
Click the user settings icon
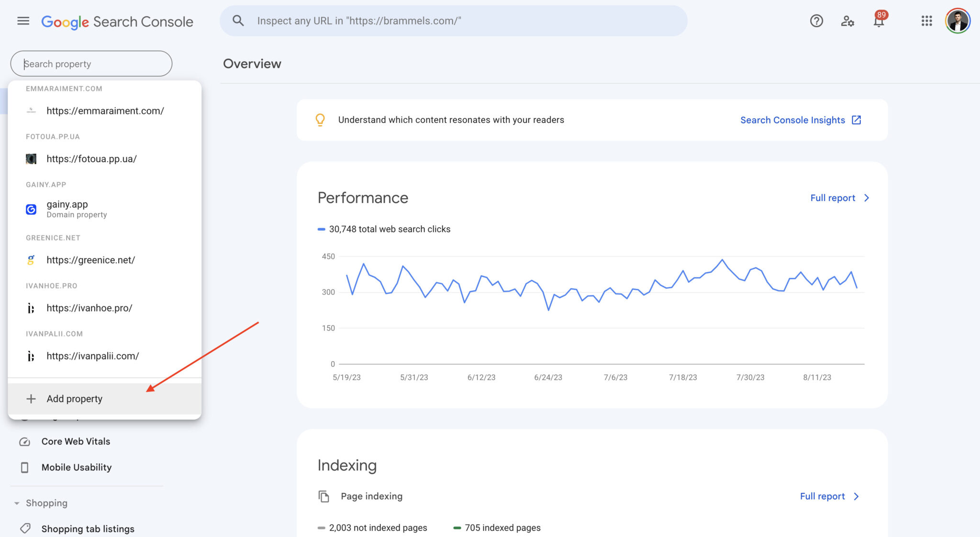pos(847,21)
